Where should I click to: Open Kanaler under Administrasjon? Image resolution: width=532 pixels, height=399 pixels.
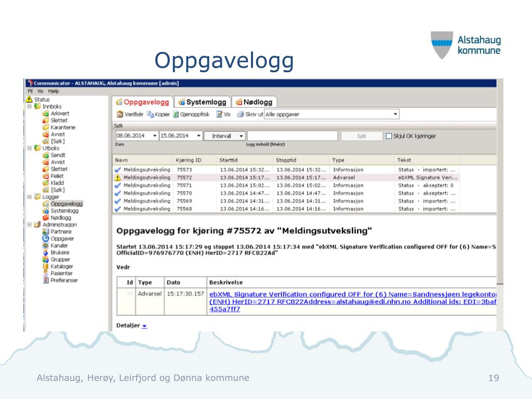(x=55, y=245)
